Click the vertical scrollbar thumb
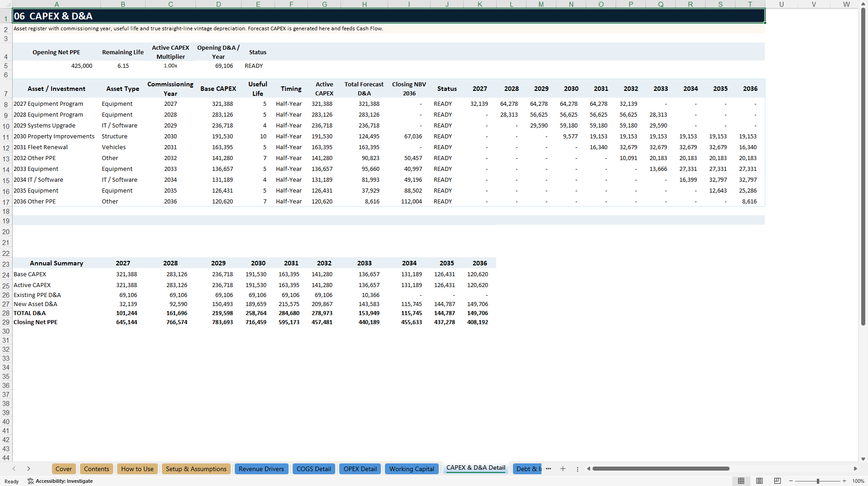This screenshot has width=868, height=486. coord(863,166)
